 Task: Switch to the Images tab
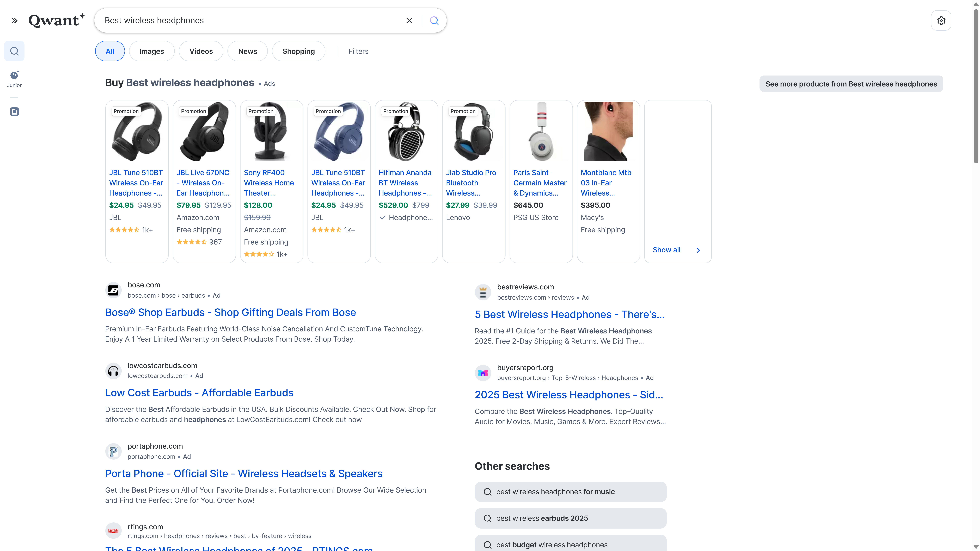coord(151,51)
